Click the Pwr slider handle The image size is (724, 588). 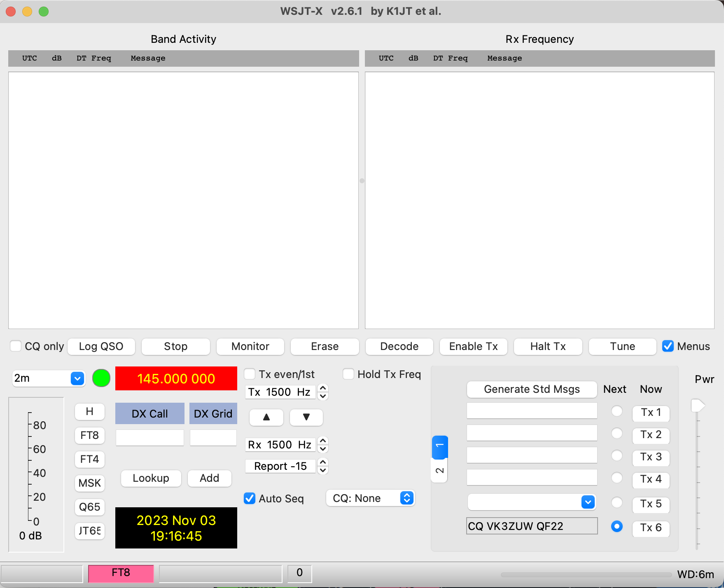click(x=697, y=406)
